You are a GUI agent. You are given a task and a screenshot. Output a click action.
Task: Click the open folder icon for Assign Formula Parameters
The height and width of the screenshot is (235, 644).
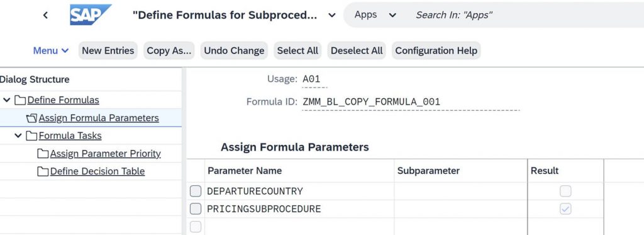pos(31,118)
